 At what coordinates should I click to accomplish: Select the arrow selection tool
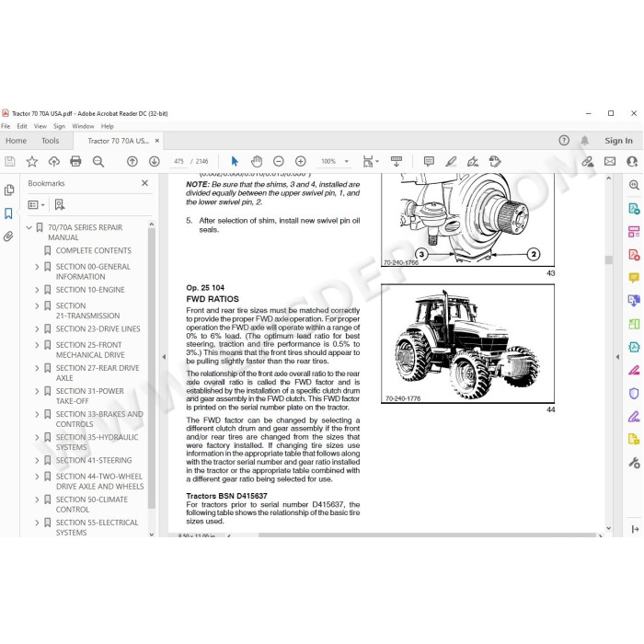[235, 161]
